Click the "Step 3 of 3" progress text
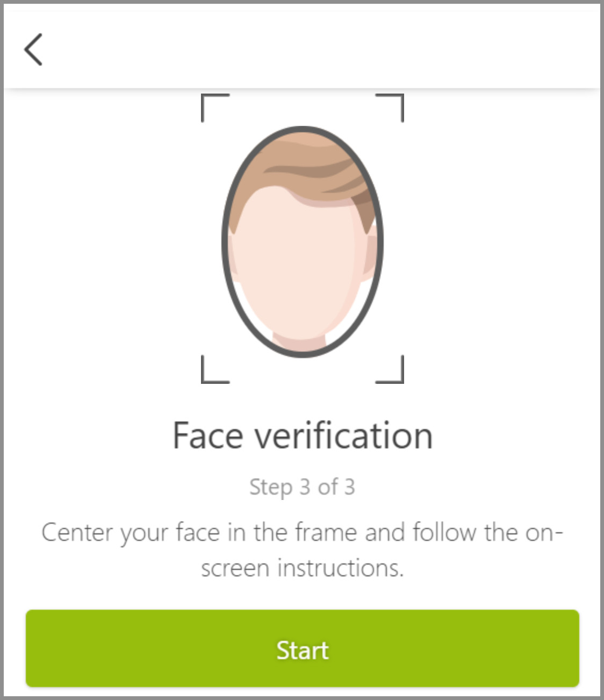Viewport: 604px width, 700px height. pos(302,487)
